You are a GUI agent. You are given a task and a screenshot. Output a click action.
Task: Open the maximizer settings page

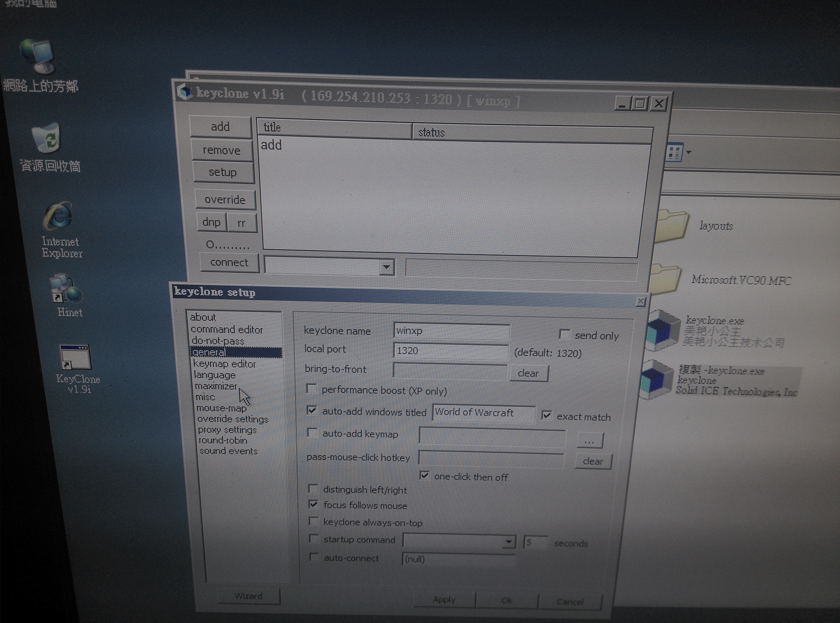[216, 386]
